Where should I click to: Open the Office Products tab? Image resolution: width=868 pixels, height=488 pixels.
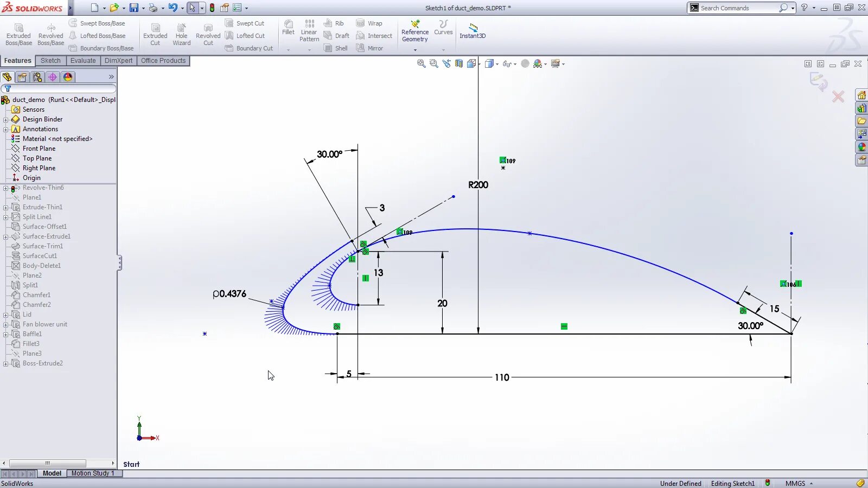[163, 61]
